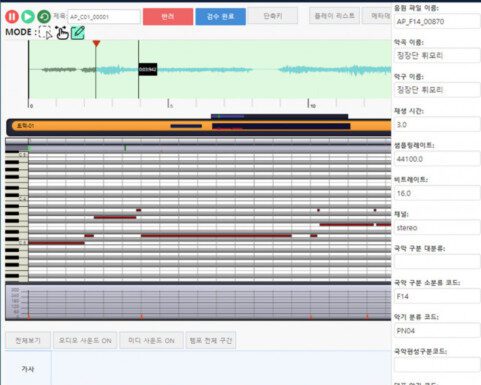Click the 재생 시간 field showing 3.0
481x385 pixels.
[x=437, y=125]
